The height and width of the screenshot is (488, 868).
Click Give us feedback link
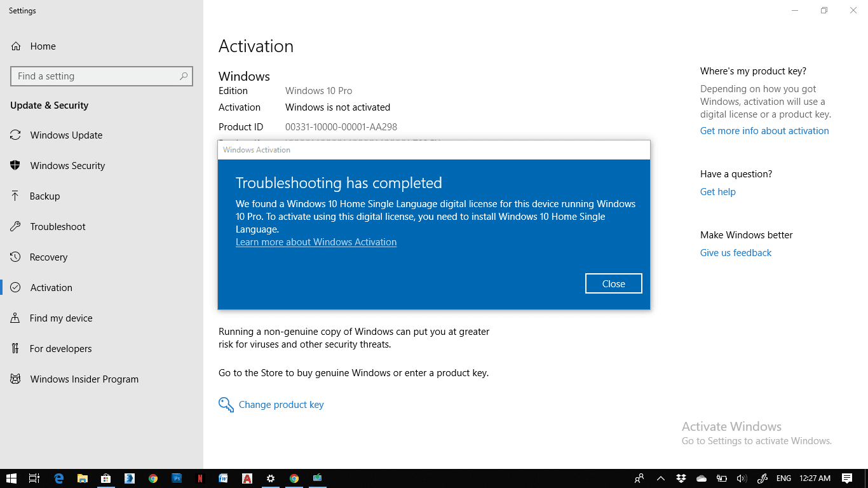tap(735, 253)
